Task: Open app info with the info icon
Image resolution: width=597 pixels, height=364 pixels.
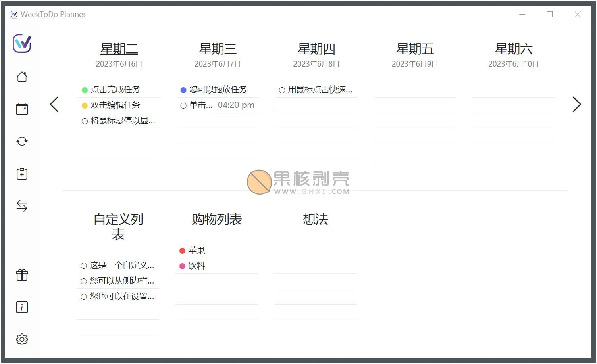Action: 22,307
